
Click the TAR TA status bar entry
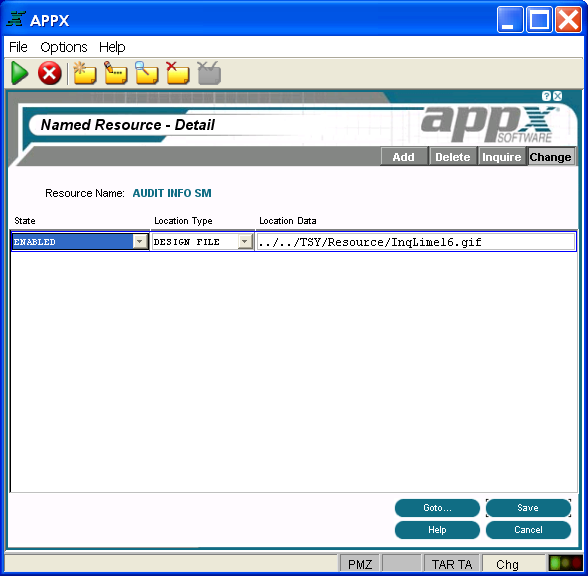pos(452,564)
